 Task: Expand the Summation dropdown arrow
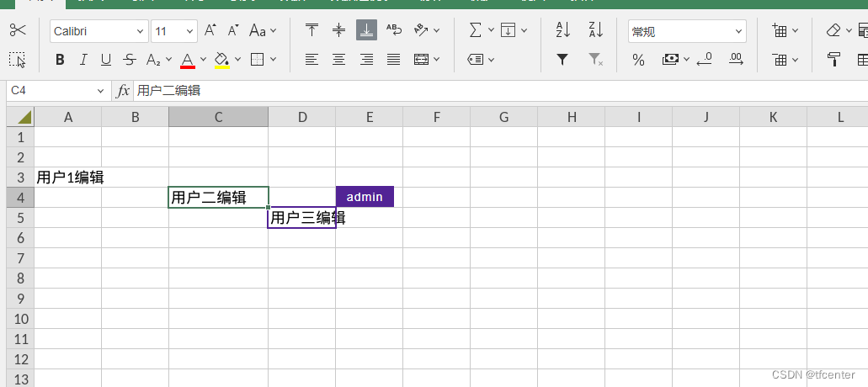tap(491, 30)
